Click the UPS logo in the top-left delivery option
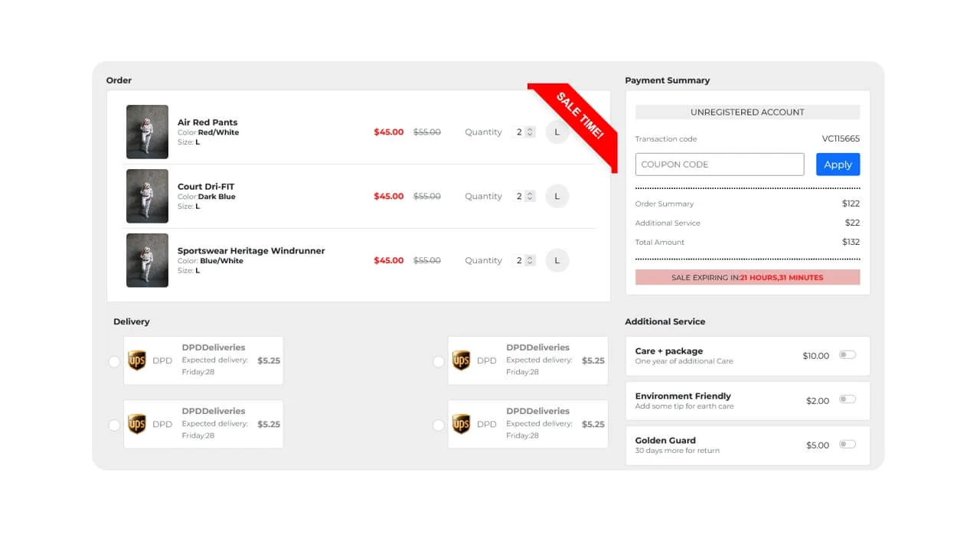The width and height of the screenshot is (980, 551). [x=136, y=361]
